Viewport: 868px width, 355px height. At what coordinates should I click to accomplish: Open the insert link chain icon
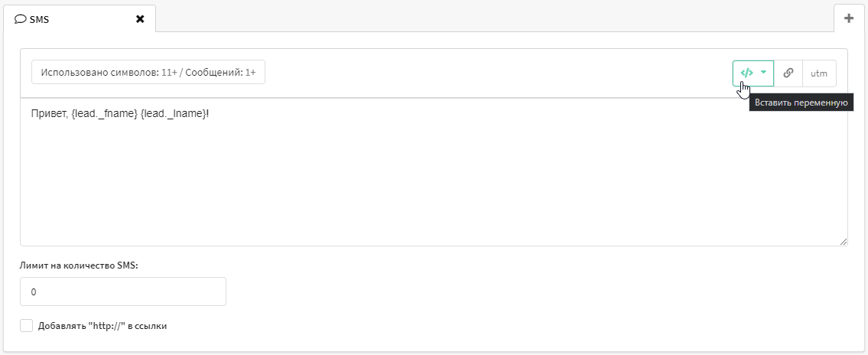point(788,73)
